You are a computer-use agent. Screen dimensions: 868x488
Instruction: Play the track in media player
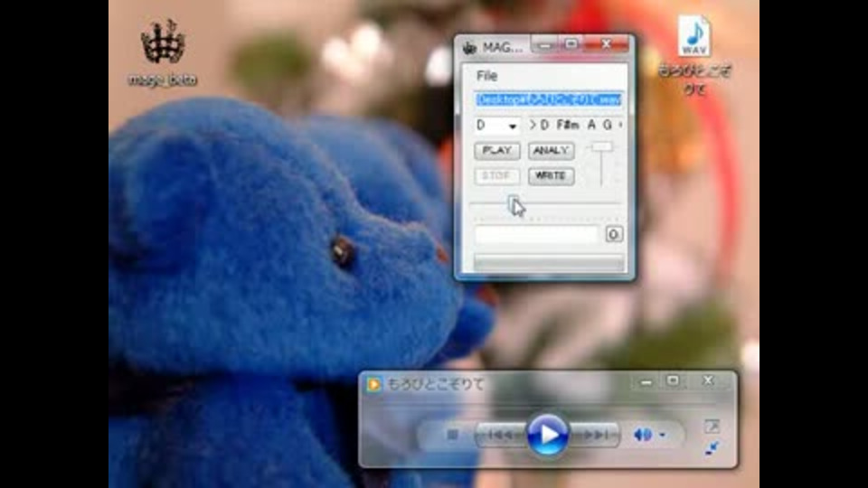click(x=548, y=435)
